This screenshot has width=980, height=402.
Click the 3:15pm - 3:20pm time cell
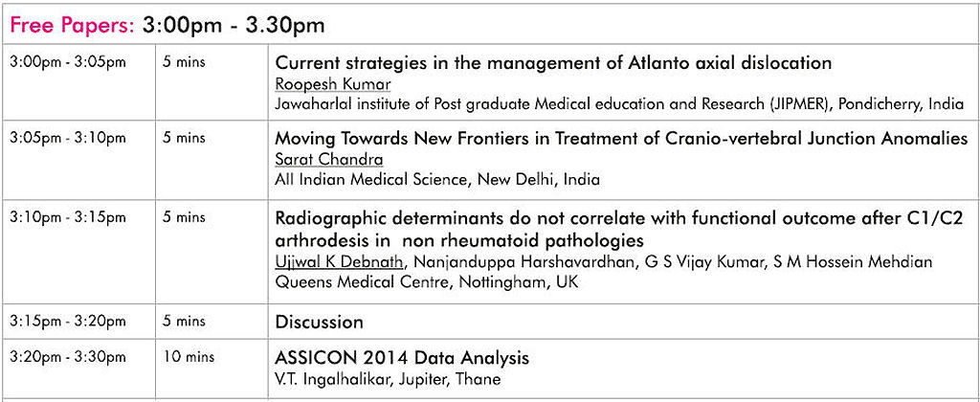click(68, 322)
